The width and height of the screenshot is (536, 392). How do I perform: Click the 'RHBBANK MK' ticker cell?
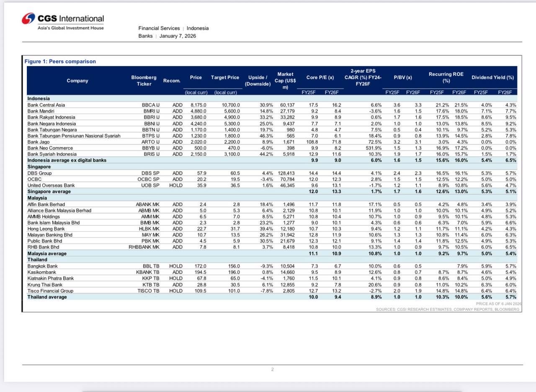(x=144, y=248)
